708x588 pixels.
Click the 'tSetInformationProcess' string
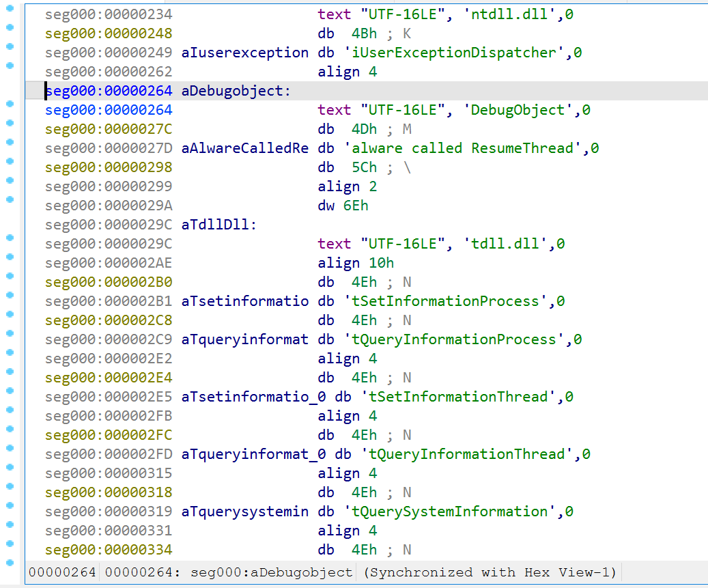click(446, 301)
